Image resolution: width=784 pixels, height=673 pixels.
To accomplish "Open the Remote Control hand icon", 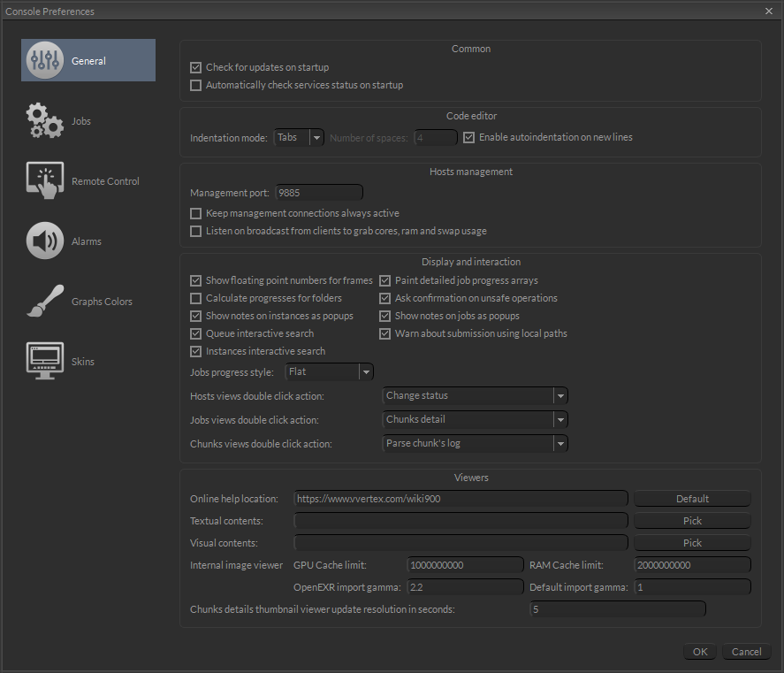I will [x=44, y=180].
